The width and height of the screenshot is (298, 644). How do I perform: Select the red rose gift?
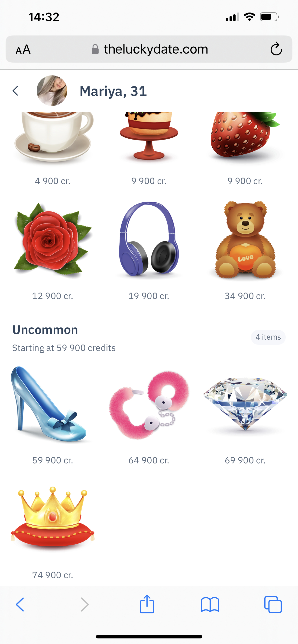pos(52,240)
